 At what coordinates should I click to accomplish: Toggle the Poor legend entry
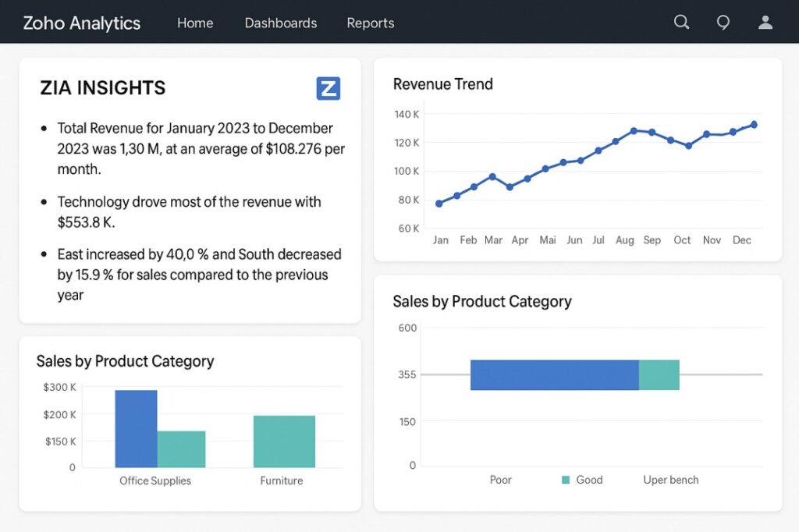(500, 480)
